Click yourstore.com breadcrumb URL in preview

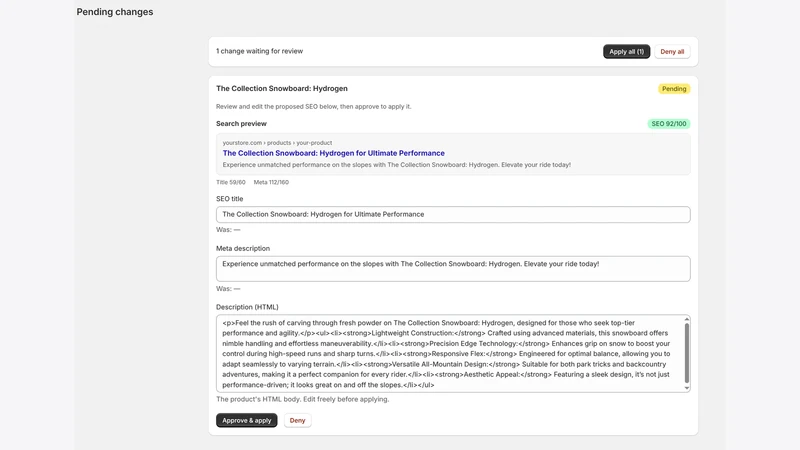[x=277, y=143]
